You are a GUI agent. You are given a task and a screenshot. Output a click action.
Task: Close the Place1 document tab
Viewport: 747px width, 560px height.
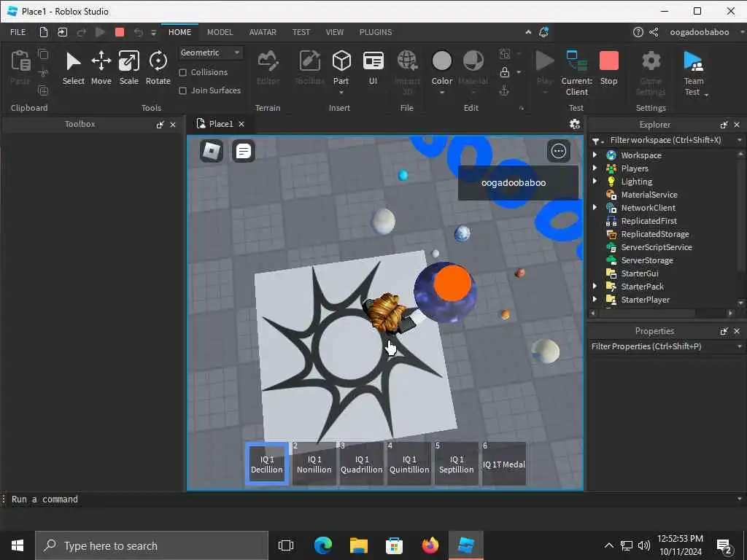point(241,124)
